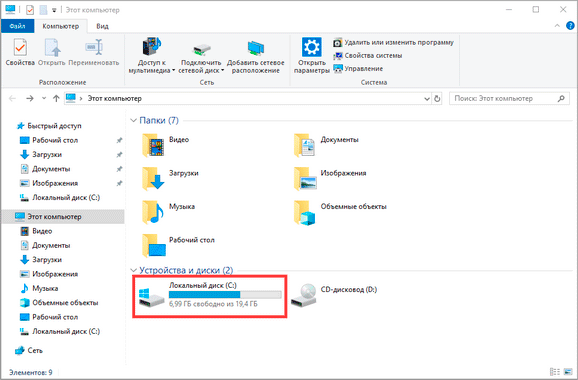The width and height of the screenshot is (578, 380).
Task: Click Управление in the ribbon
Action: tap(358, 69)
